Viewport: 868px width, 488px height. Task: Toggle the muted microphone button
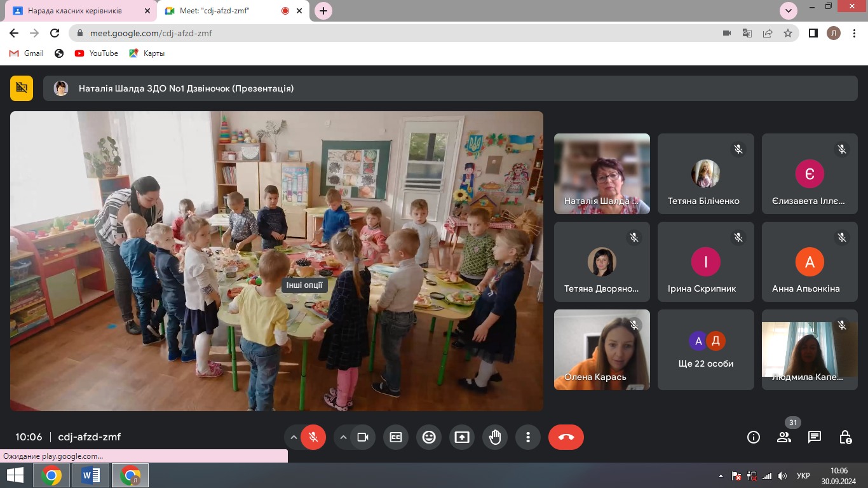(x=313, y=437)
